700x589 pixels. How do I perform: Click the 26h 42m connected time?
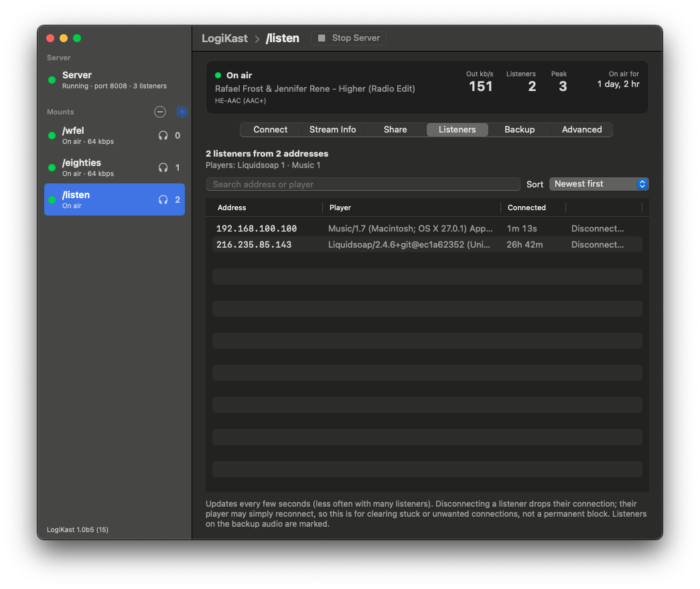[x=524, y=244]
